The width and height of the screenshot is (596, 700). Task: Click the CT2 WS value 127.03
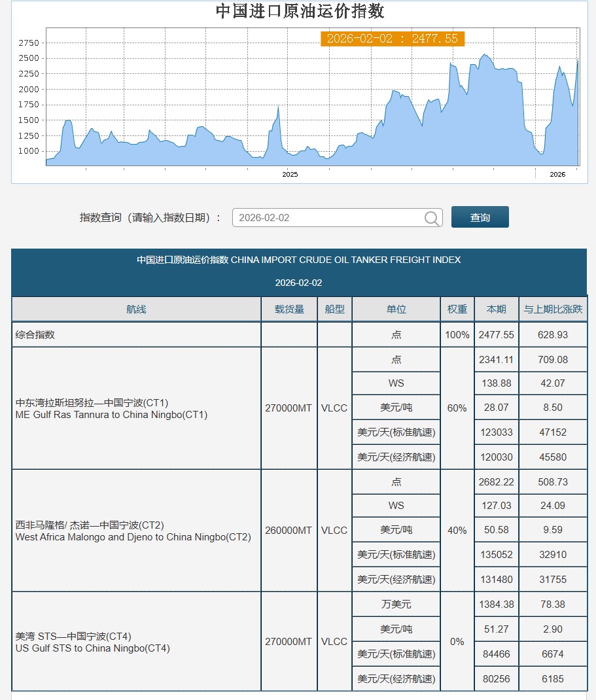(497, 506)
